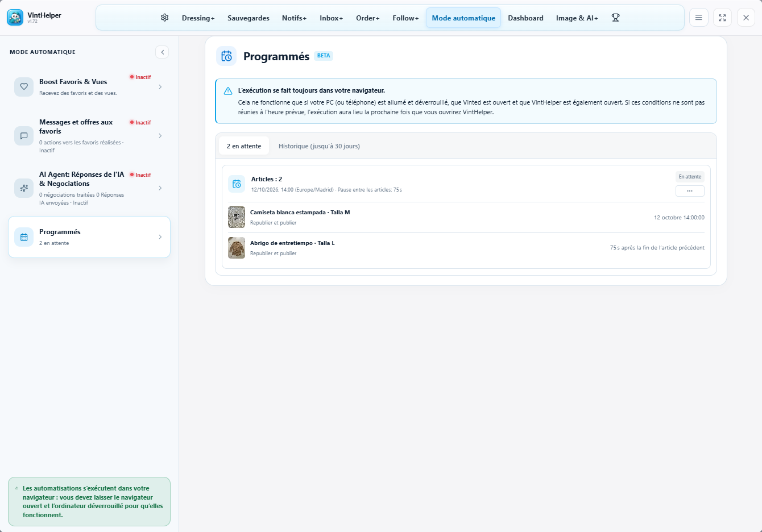Image resolution: width=762 pixels, height=532 pixels.
Task: Click the BETA badge next to Programmés
Action: [x=324, y=56]
